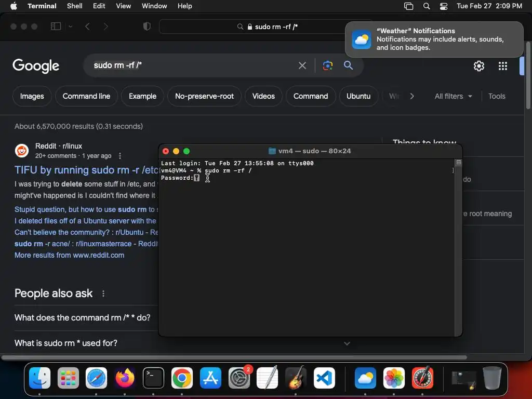Open Weather app in the Dock
Screen dimensions: 532x399
point(365,378)
